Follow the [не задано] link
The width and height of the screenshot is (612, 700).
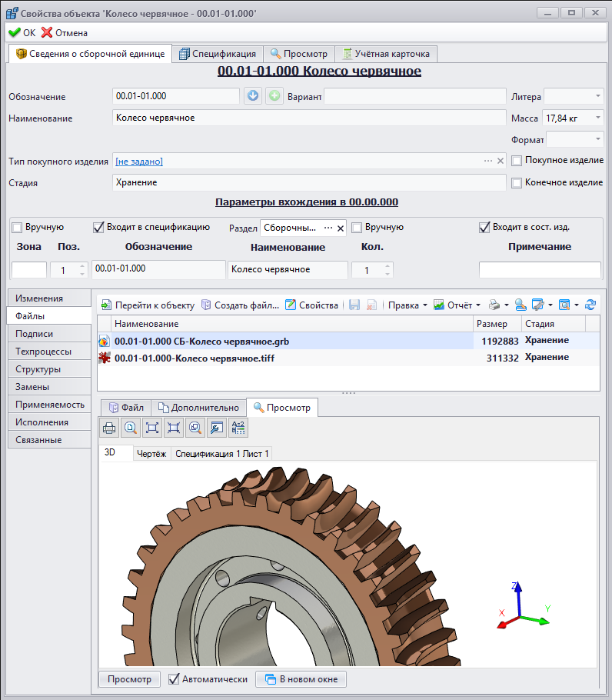[x=139, y=161]
